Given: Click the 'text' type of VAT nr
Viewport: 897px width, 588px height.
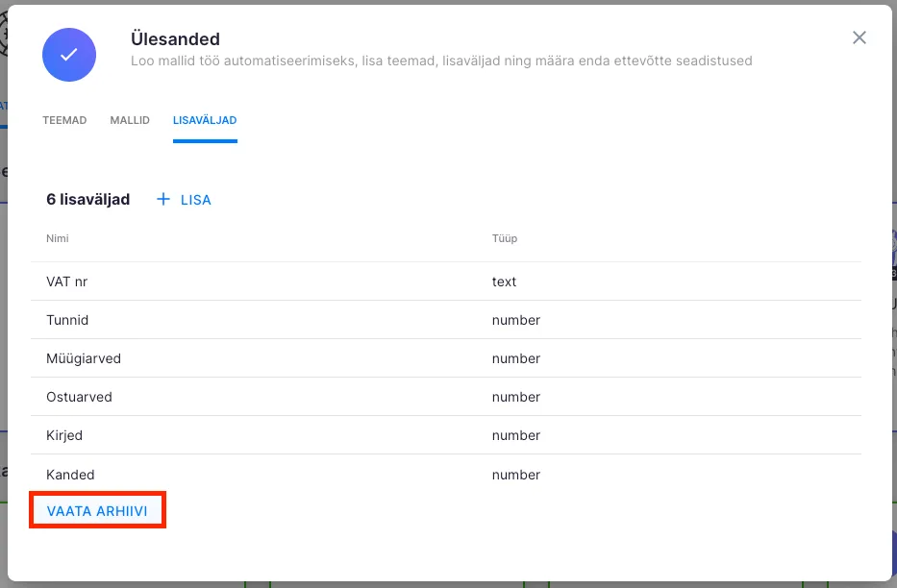Looking at the screenshot, I should pyautogui.click(x=504, y=282).
